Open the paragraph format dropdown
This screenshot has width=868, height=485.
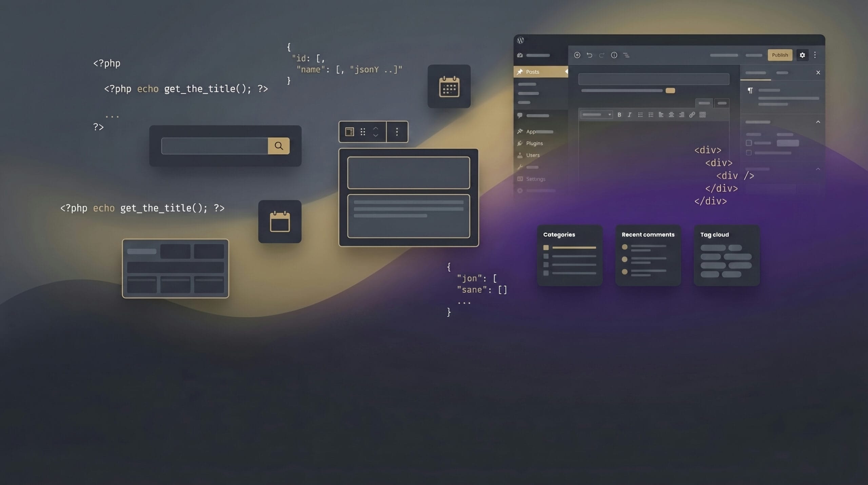click(596, 115)
